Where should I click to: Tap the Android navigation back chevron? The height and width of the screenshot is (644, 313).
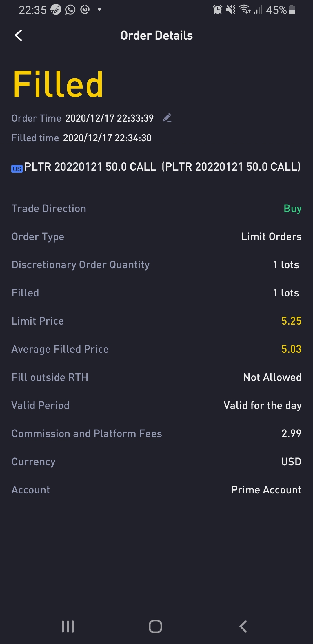(243, 626)
